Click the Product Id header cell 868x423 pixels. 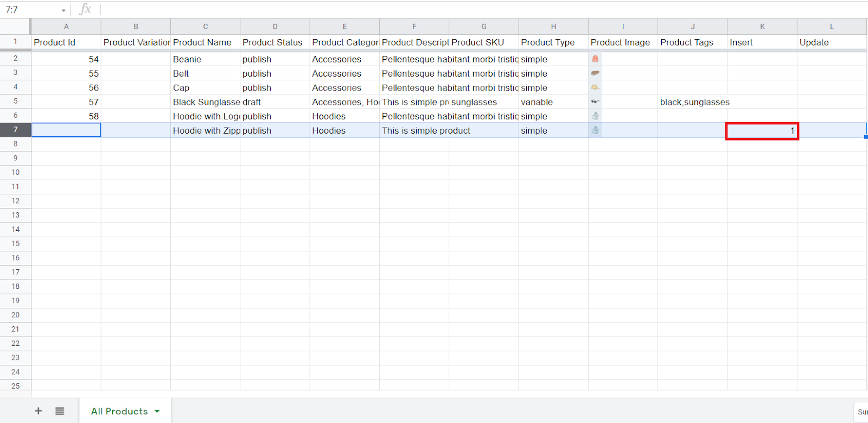66,42
